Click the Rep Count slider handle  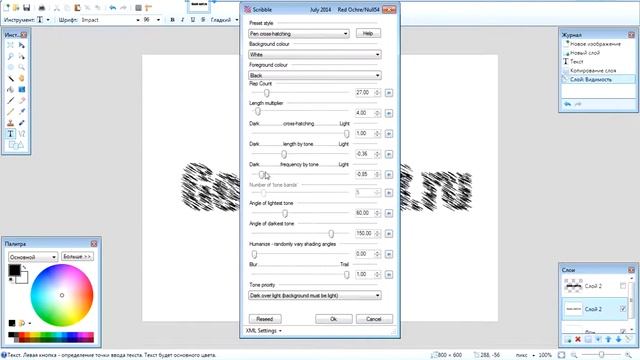click(267, 93)
